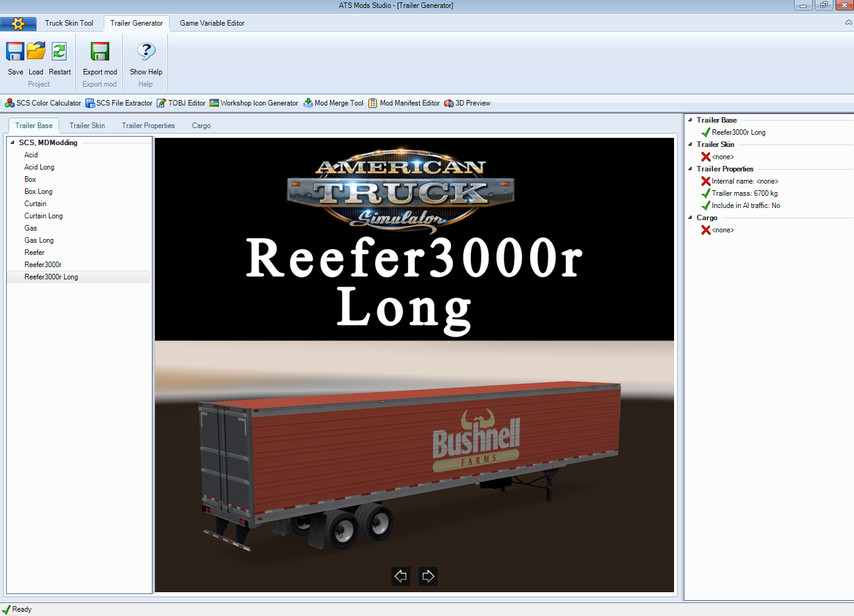Image resolution: width=854 pixels, height=616 pixels.
Task: Open the Trailer Properties tab
Action: 148,126
